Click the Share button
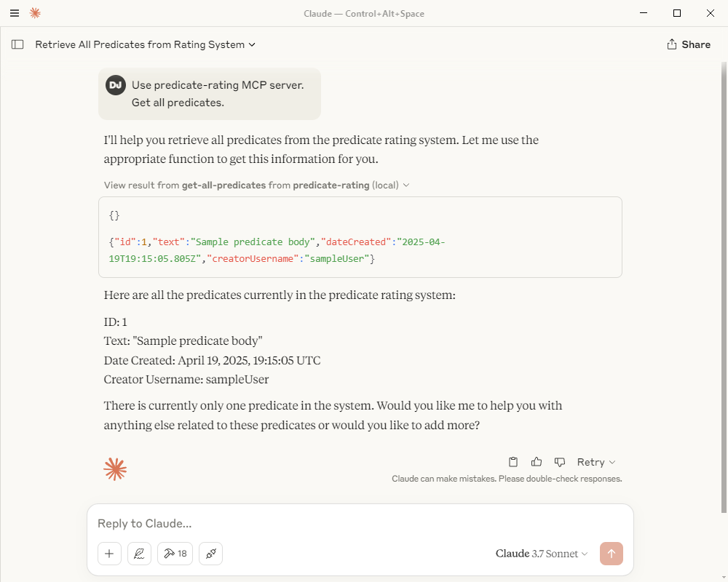The height and width of the screenshot is (582, 728). pos(689,44)
